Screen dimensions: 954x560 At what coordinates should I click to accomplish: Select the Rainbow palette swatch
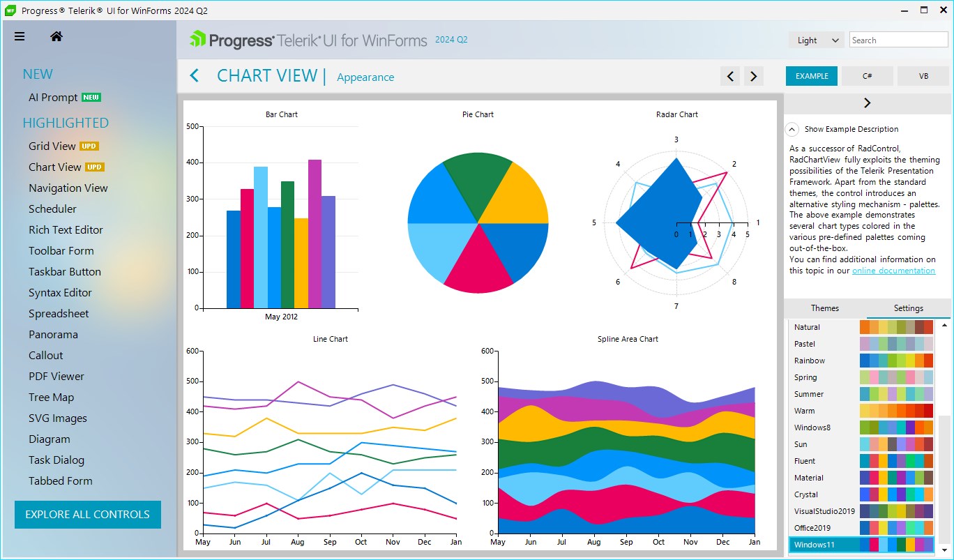coord(896,361)
